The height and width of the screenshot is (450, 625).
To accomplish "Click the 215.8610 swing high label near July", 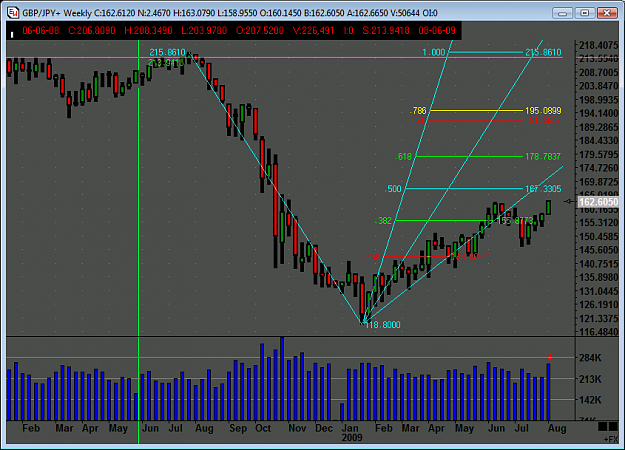I will click(167, 52).
